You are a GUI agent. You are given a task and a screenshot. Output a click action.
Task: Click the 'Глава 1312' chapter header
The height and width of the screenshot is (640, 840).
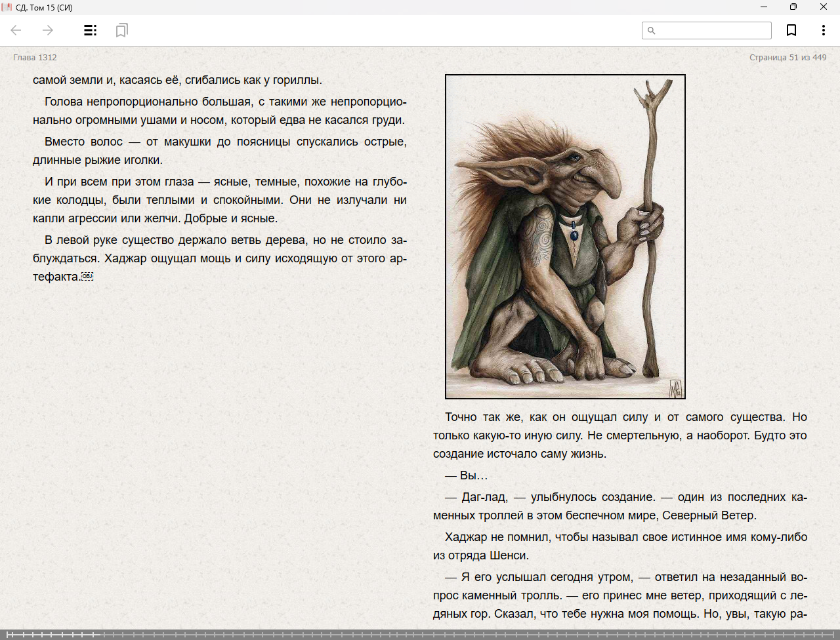(x=35, y=58)
